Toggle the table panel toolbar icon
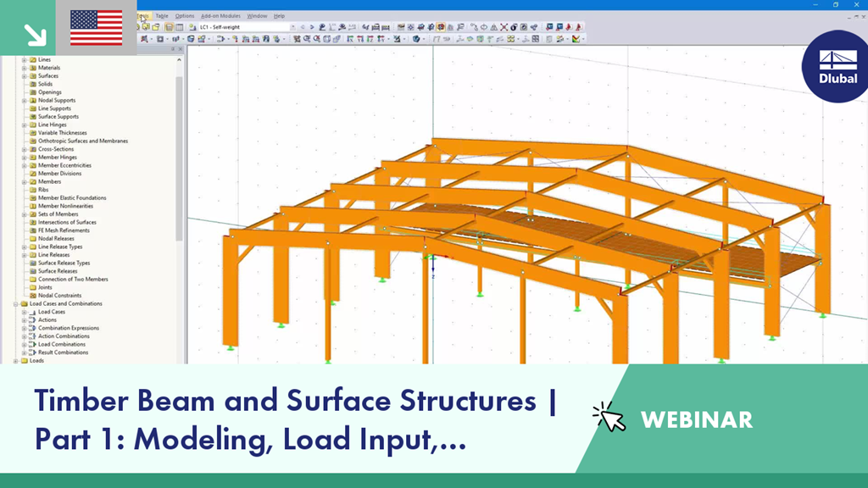The height and width of the screenshot is (488, 868). click(x=180, y=26)
